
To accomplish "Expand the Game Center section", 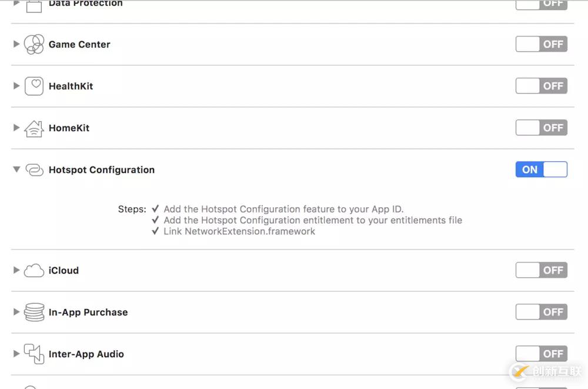I will tap(16, 44).
